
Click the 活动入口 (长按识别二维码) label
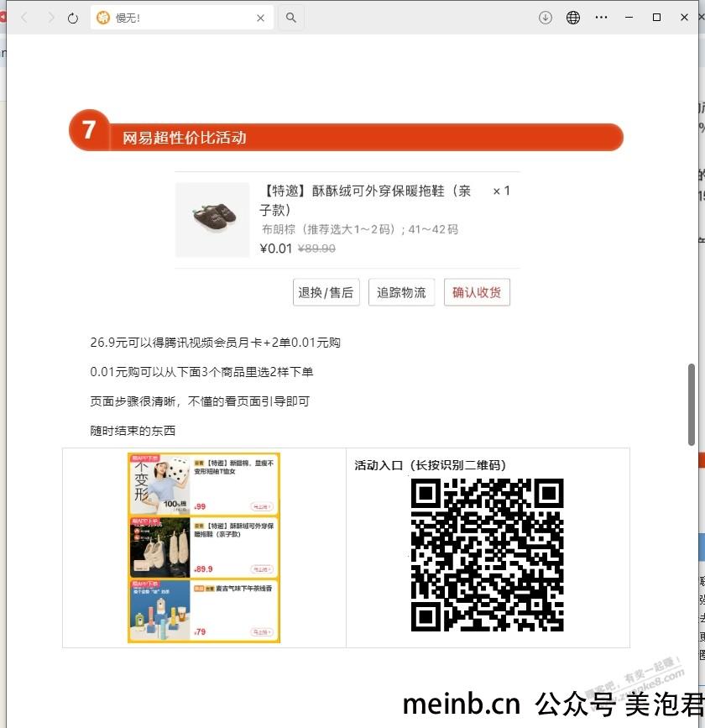coord(431,465)
